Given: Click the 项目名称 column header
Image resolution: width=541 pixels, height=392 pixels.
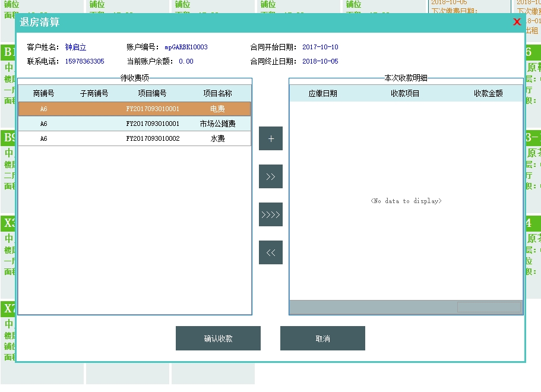Looking at the screenshot, I should pos(217,93).
